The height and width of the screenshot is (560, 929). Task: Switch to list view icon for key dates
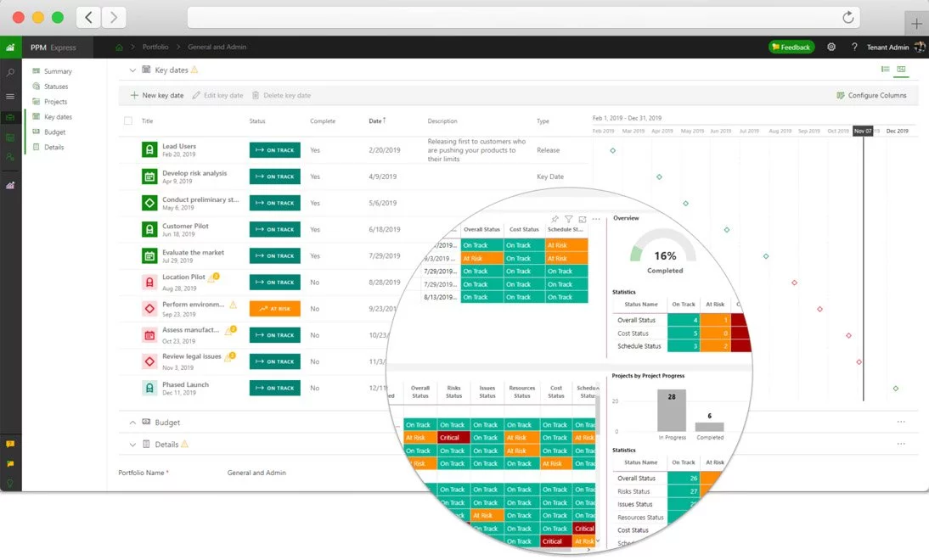click(x=885, y=70)
